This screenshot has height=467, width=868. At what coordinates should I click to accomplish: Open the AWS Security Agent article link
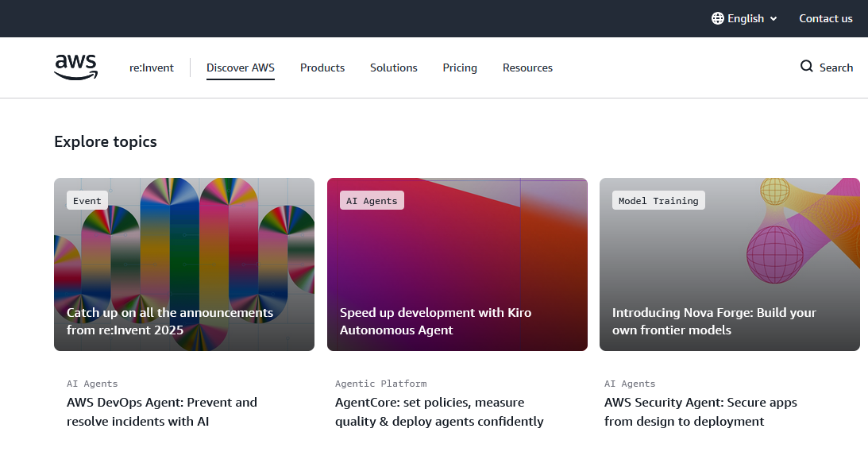pos(700,411)
